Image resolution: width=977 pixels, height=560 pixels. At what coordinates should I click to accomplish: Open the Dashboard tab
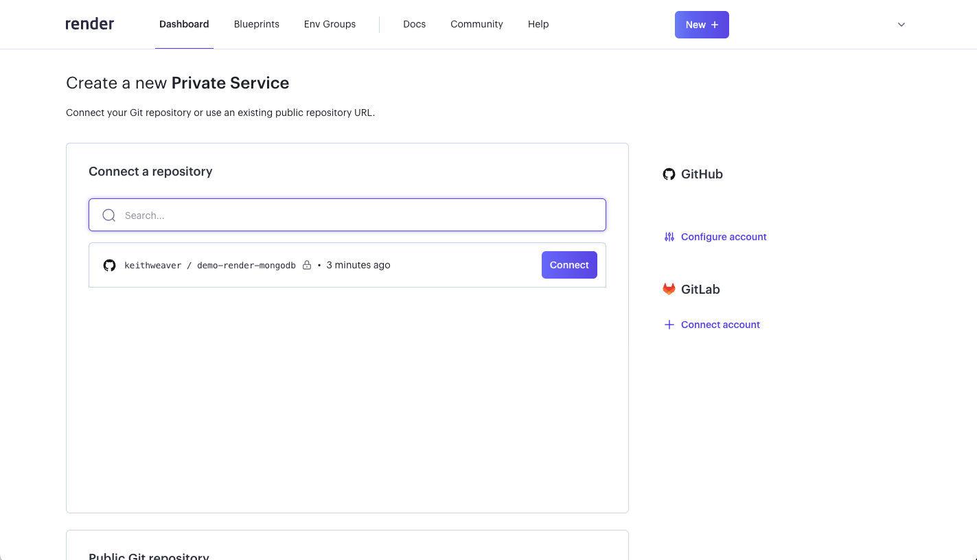tap(184, 24)
